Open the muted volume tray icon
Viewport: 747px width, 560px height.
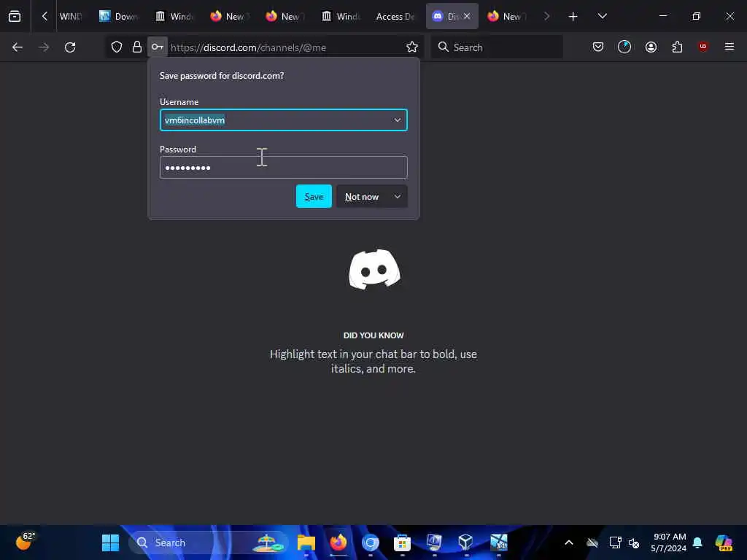[x=634, y=542]
